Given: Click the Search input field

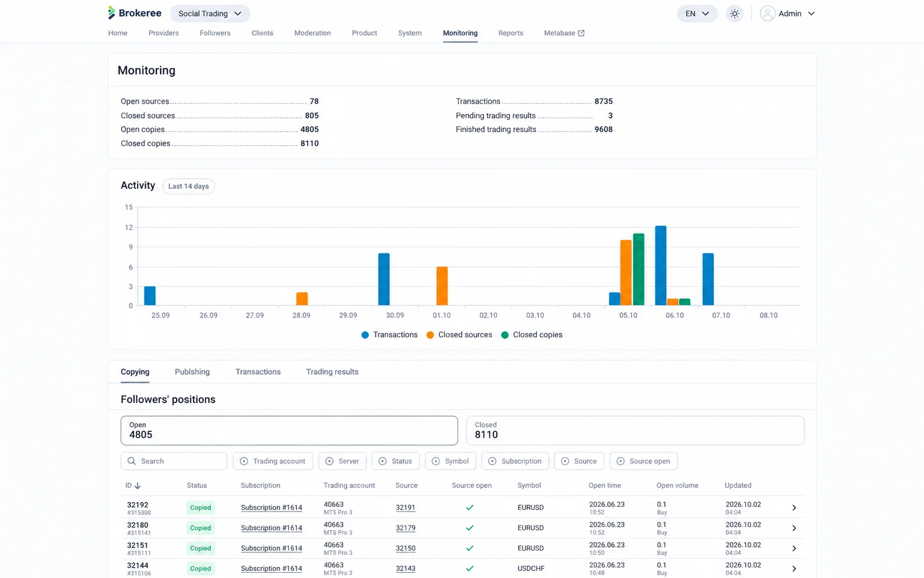Looking at the screenshot, I should 174,461.
